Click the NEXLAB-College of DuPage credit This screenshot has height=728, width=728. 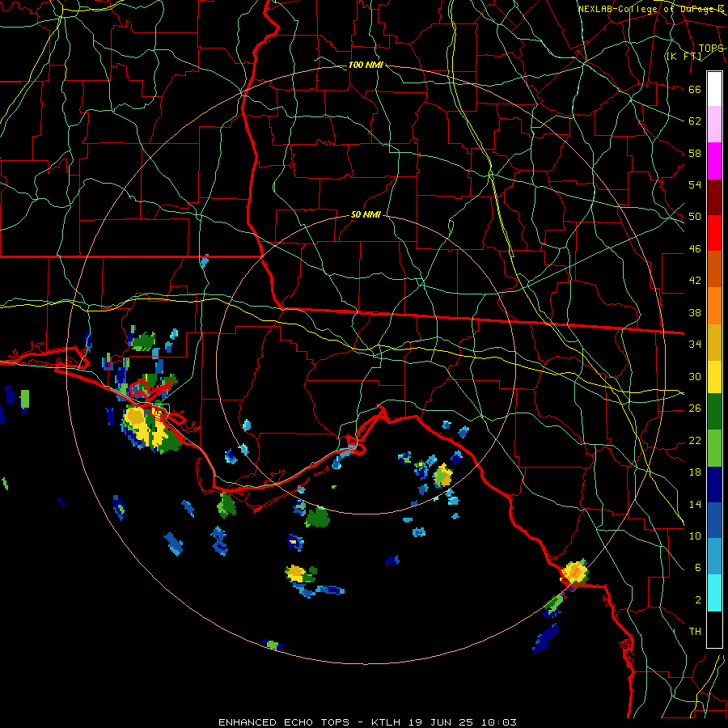(650, 9)
